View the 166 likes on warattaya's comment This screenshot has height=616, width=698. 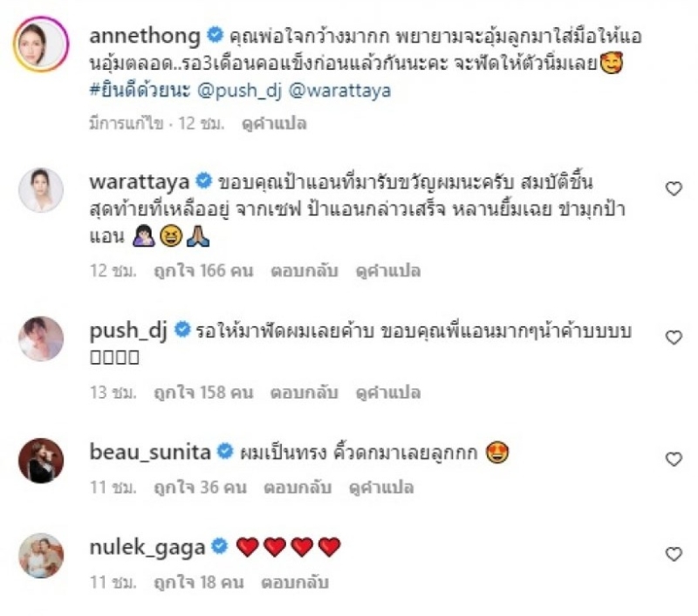[x=203, y=270]
